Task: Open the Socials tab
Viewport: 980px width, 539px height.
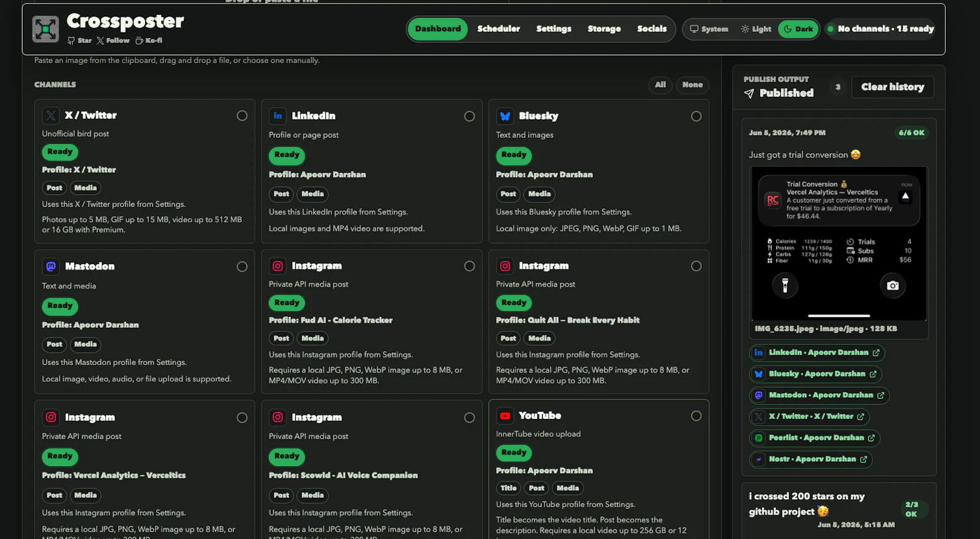Action: tap(652, 29)
